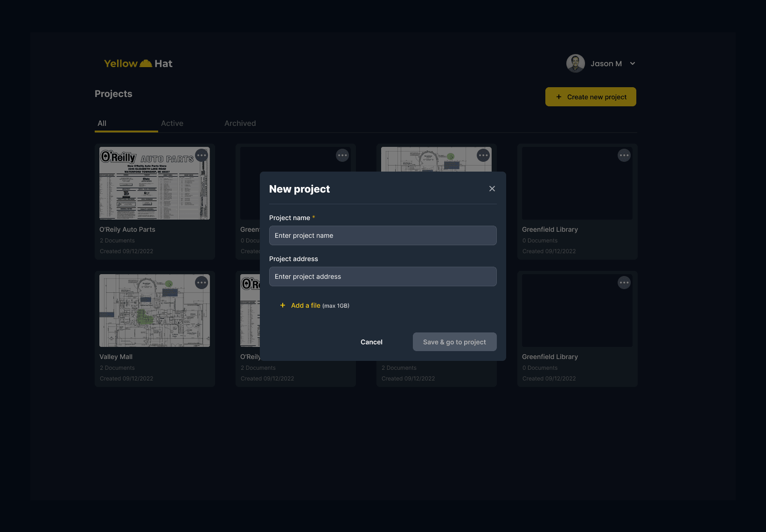Click Save & go to project
This screenshot has height=532, width=766.
[x=454, y=342]
